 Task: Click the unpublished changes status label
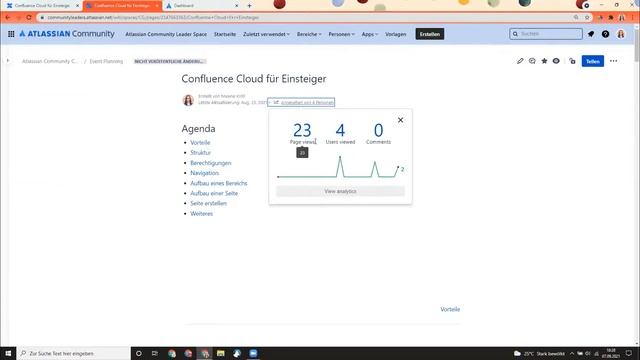(170, 61)
